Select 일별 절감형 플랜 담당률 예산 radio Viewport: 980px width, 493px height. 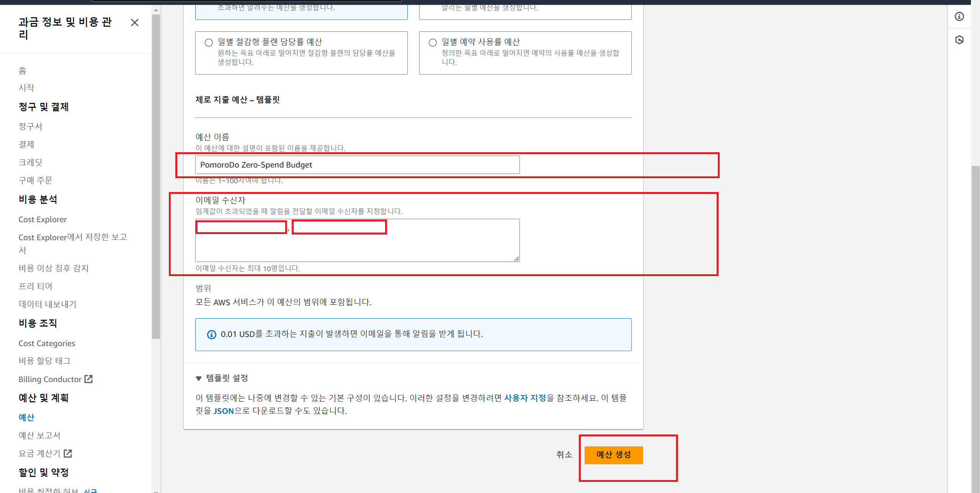pyautogui.click(x=209, y=42)
